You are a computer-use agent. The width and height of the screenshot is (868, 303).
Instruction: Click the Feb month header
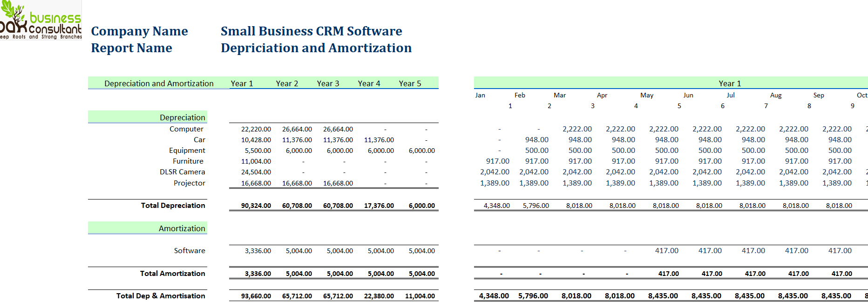(520, 95)
